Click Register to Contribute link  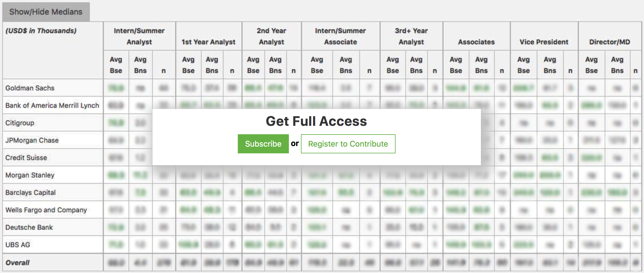(x=348, y=144)
